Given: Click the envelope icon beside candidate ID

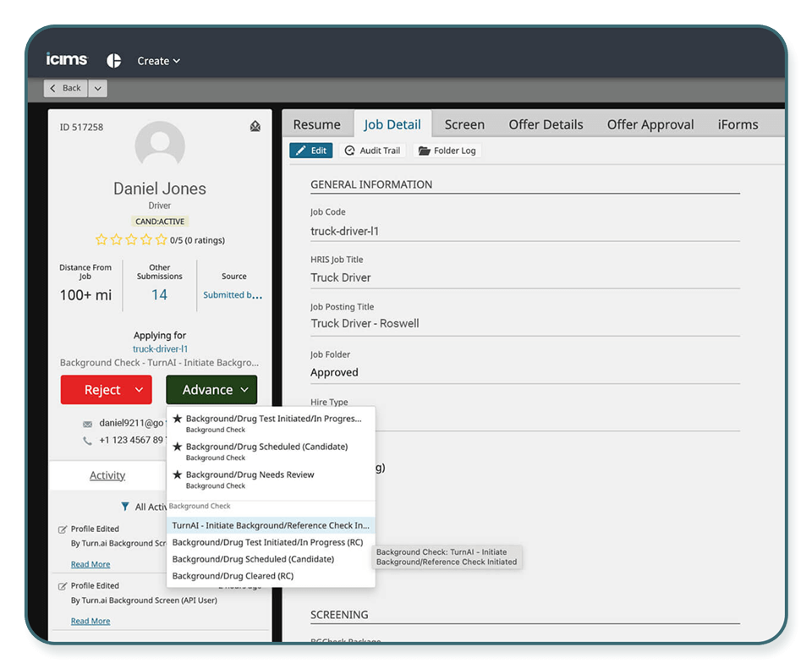Looking at the screenshot, I should click(255, 127).
